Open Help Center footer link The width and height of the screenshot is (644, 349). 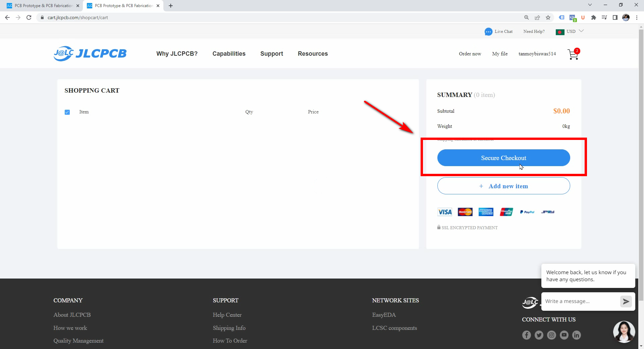click(227, 315)
